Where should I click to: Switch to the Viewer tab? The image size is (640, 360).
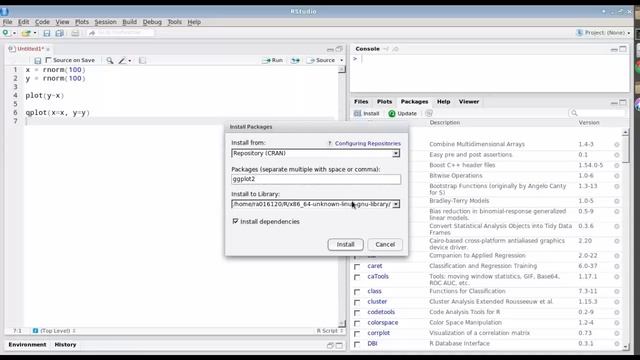(x=469, y=102)
